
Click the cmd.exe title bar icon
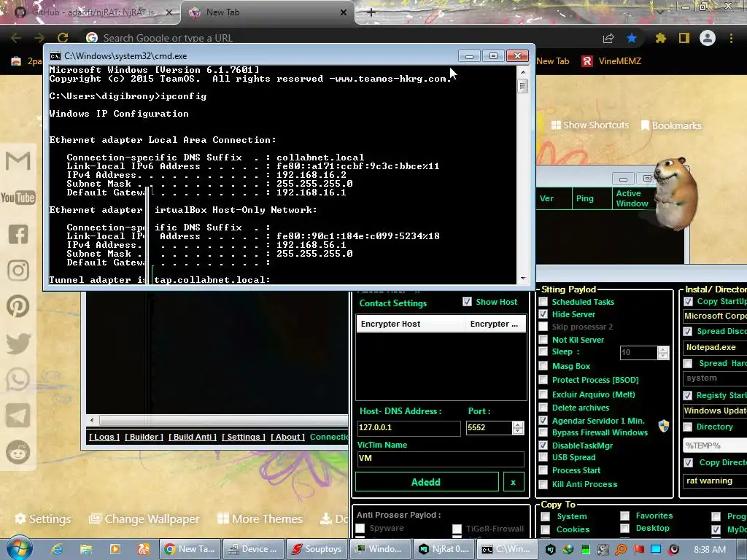point(55,56)
